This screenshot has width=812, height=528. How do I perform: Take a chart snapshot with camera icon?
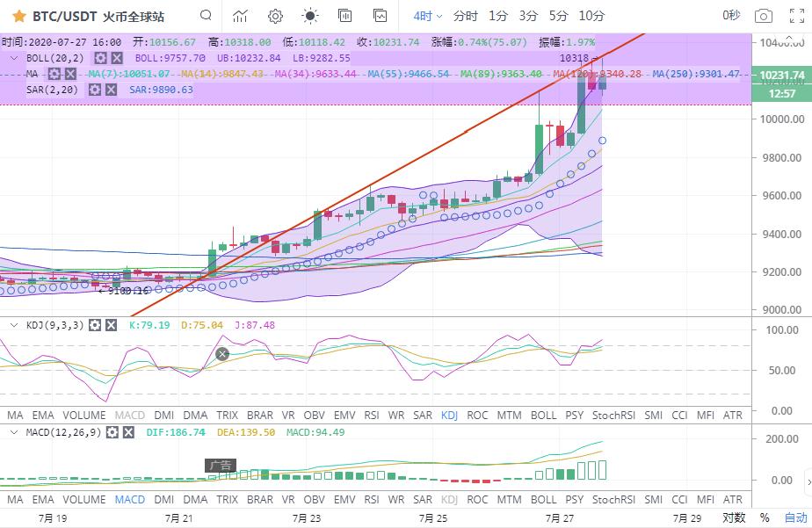point(764,16)
